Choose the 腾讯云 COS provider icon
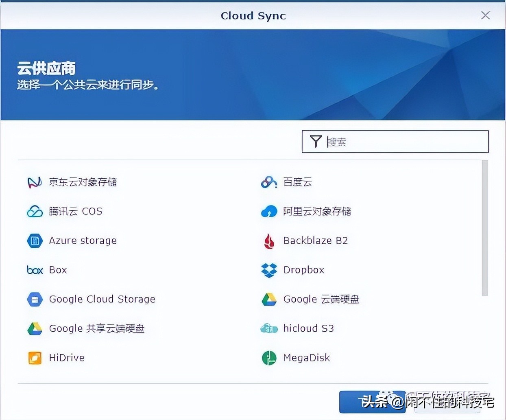The width and height of the screenshot is (506, 420). [x=35, y=211]
